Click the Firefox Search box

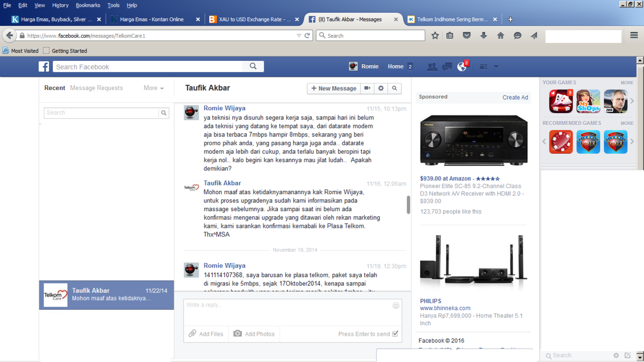(x=371, y=36)
